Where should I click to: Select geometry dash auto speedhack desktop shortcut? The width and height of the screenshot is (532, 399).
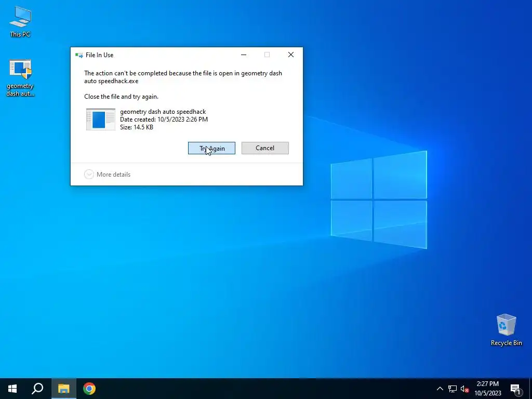[x=20, y=78]
